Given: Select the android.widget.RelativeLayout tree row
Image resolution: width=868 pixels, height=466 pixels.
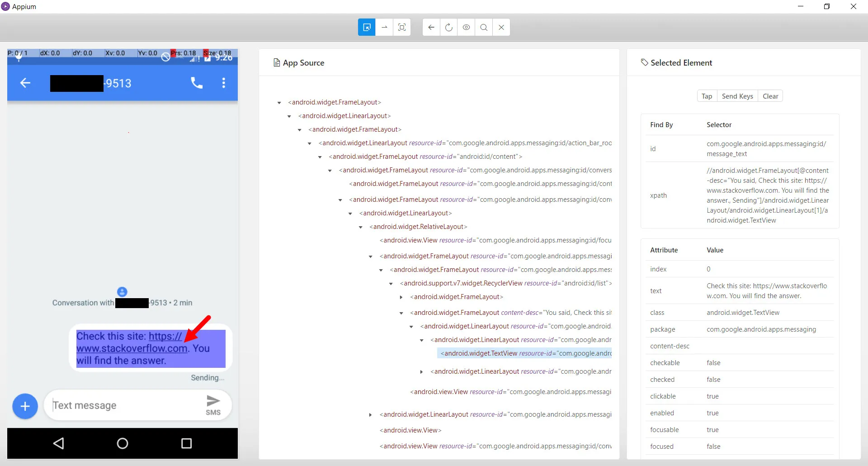Looking at the screenshot, I should coord(418,227).
